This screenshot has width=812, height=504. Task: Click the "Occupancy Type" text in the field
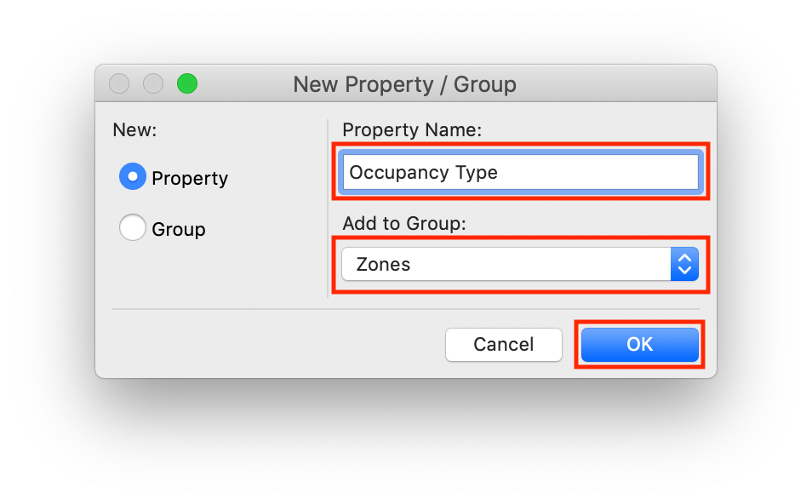point(423,172)
